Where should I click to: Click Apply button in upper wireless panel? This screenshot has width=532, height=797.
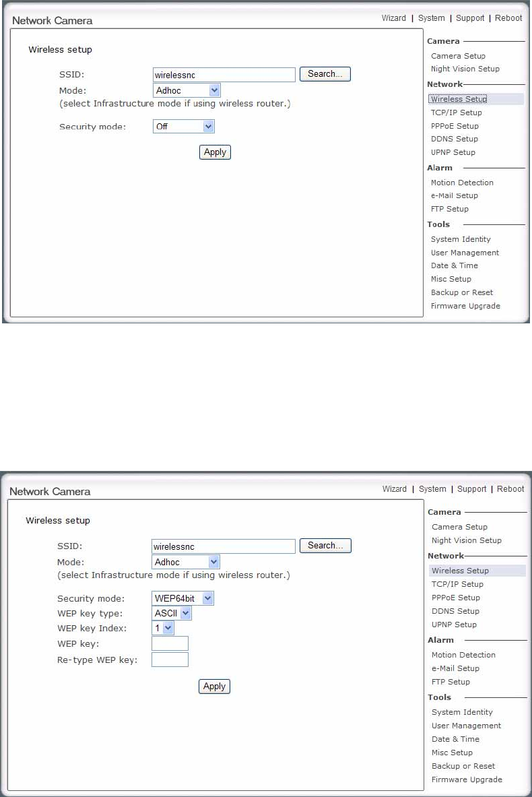215,152
